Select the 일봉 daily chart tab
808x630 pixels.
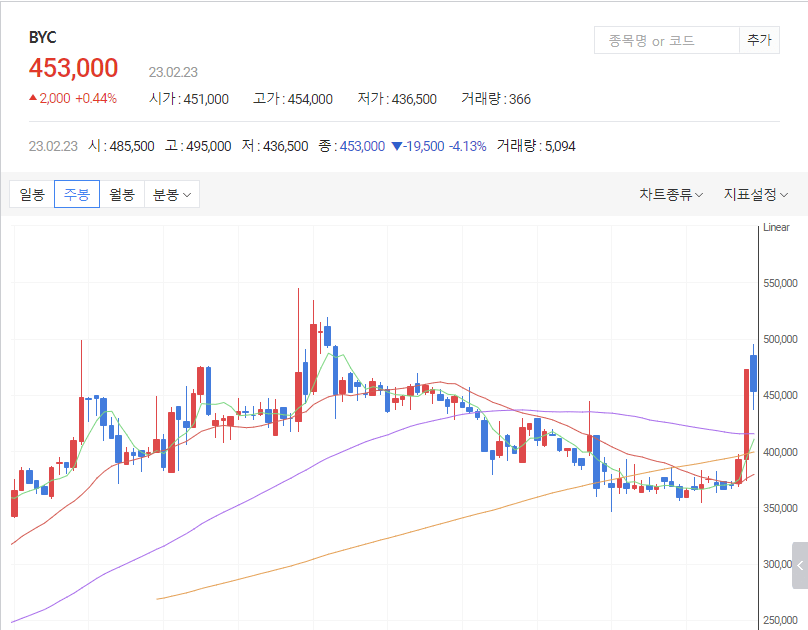[x=32, y=194]
